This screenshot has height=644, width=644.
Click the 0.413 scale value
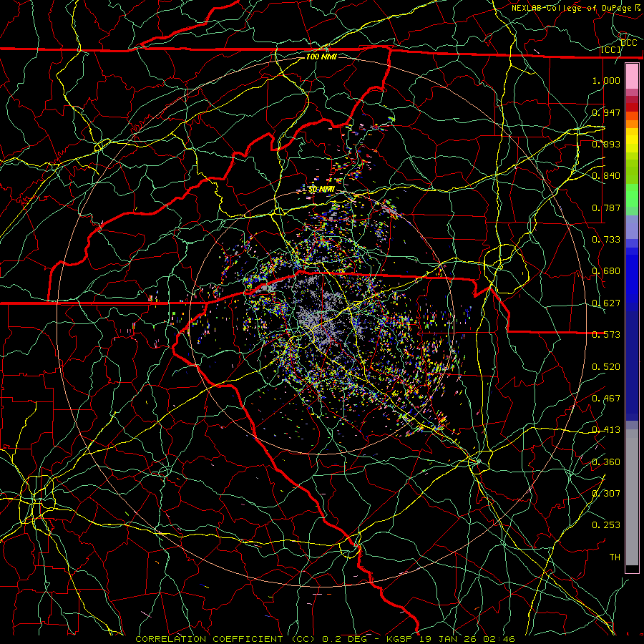tap(606, 429)
